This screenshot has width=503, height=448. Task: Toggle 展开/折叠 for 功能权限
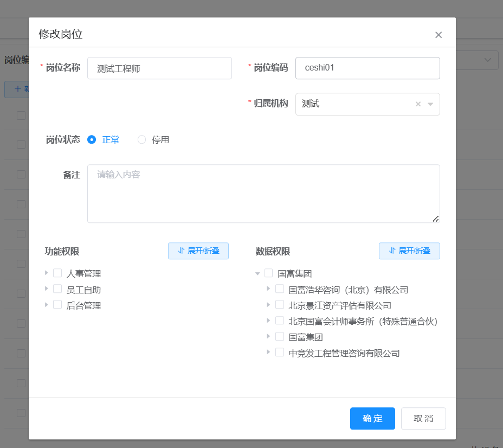tap(198, 251)
